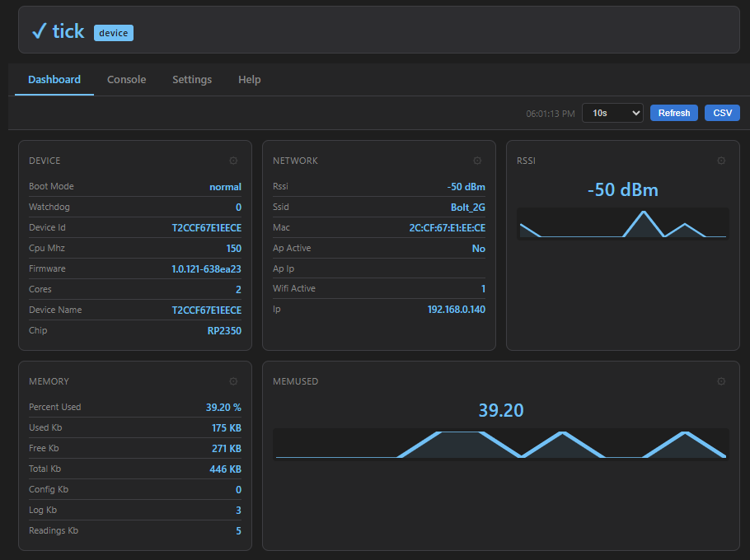Viewport: 750px width, 560px height.
Task: Open the DEVICE panel settings gear
Action: [233, 161]
